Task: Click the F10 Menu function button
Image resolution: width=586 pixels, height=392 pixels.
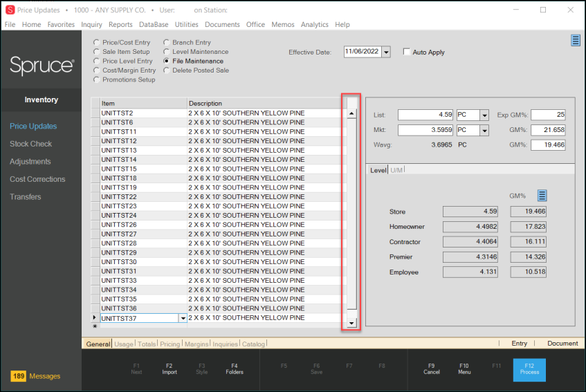Action: tap(464, 369)
